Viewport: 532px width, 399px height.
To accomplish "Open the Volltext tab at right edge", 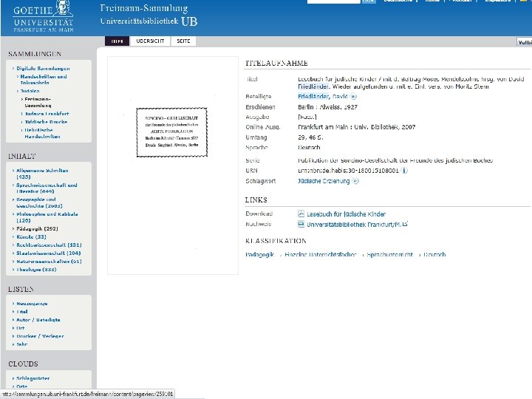I will tap(525, 42).
